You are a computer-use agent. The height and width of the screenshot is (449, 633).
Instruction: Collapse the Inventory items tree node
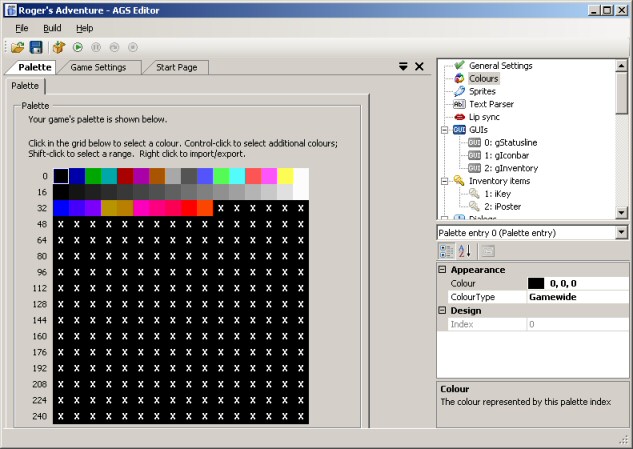[x=445, y=182]
